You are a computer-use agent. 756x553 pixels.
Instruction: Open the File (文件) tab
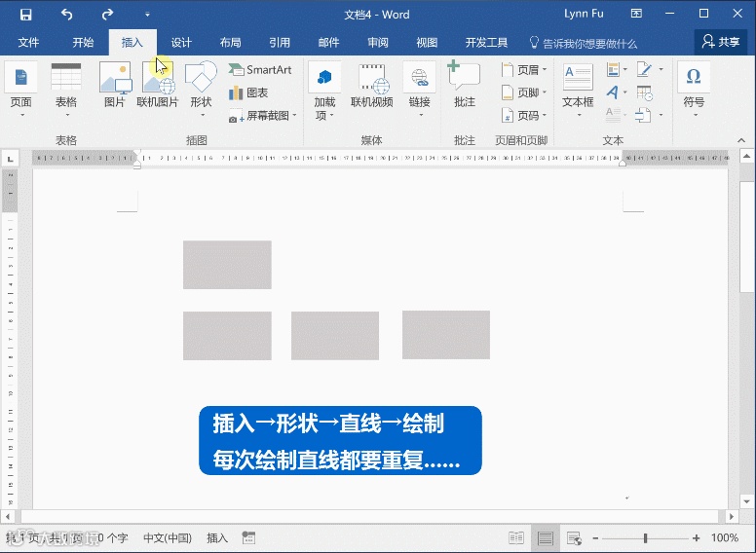coord(28,43)
